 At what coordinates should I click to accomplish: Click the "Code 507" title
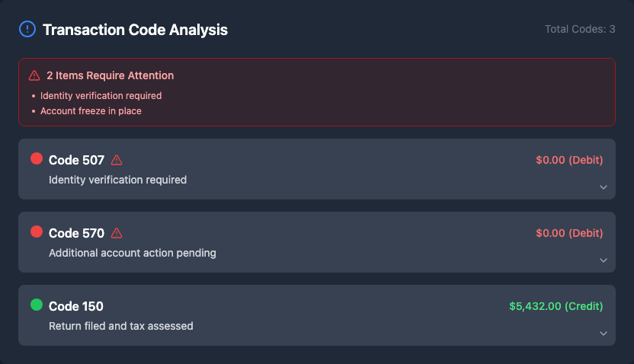[x=76, y=160]
